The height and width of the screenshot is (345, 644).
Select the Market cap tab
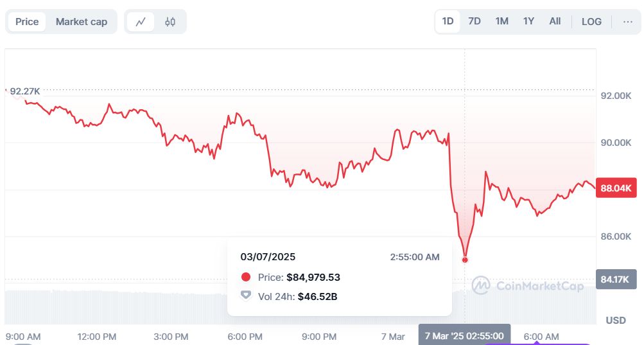click(x=82, y=22)
